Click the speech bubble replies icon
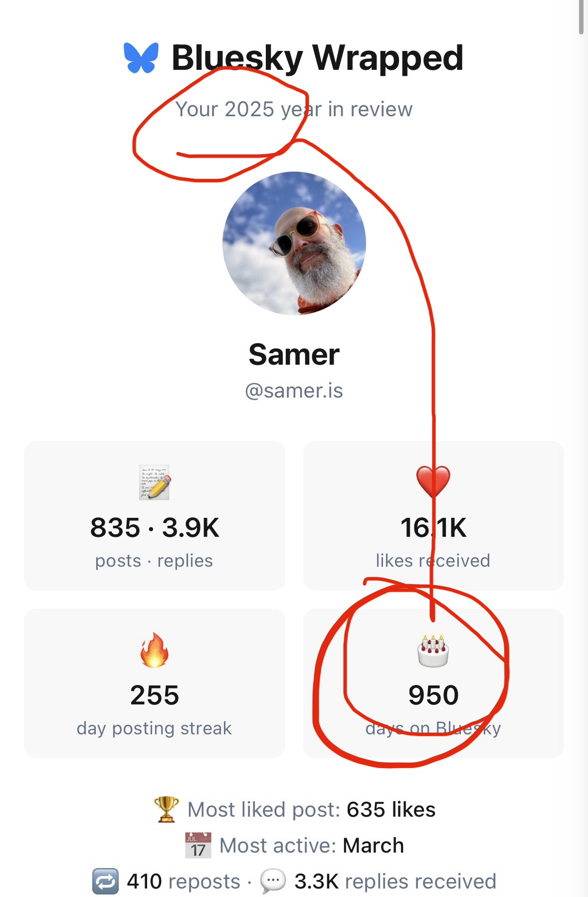 (273, 882)
